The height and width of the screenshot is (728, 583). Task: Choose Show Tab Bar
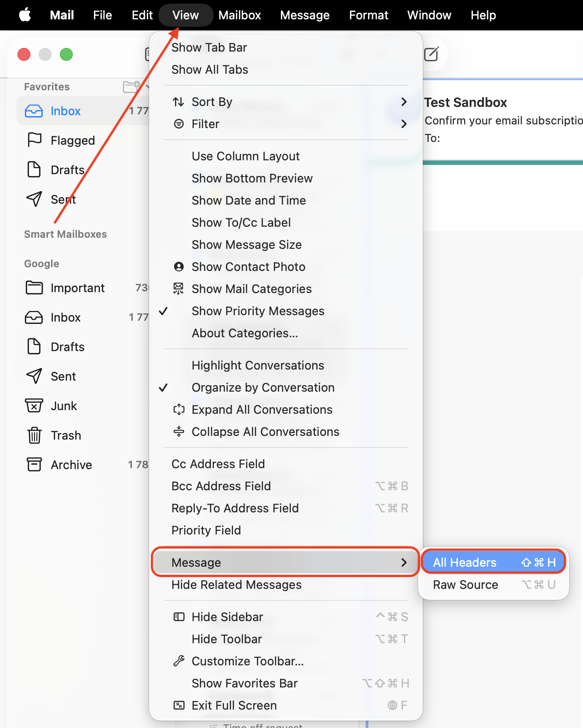point(286,47)
